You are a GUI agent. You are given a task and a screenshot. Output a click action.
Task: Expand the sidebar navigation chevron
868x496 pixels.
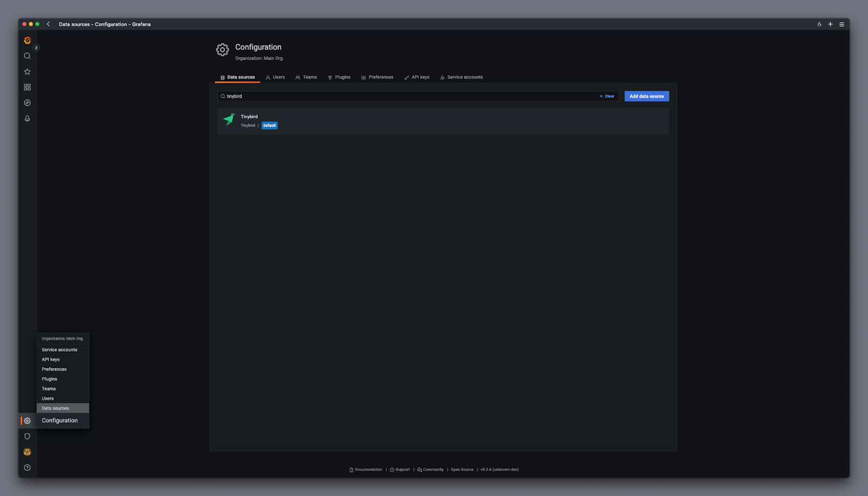coord(36,48)
